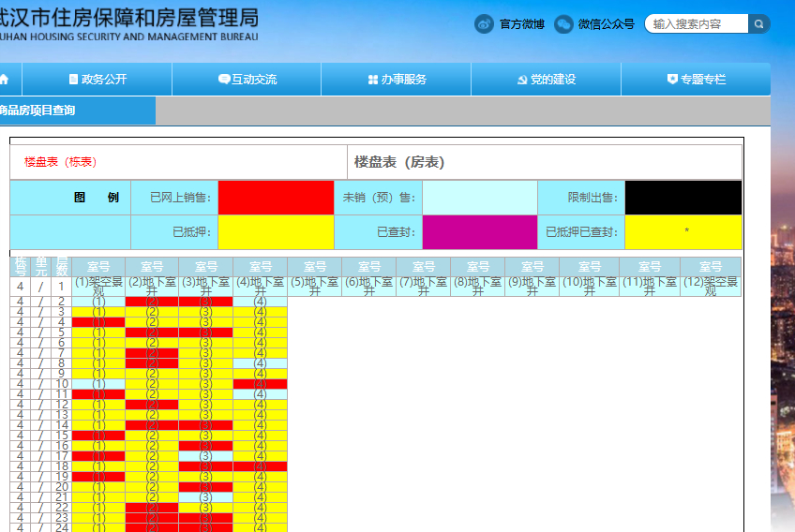Screen dimensions: 795x532
Task: Click the (12)架空景观 cell on floor 1
Action: [x=711, y=287]
